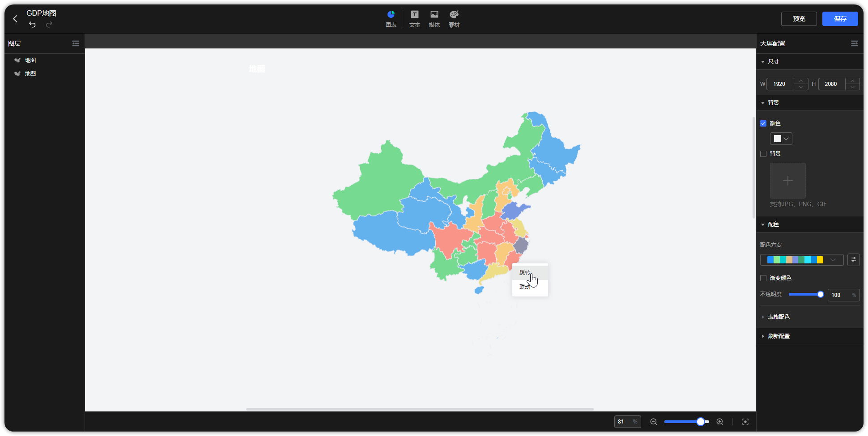
Task: Enable the 渐变颜色 gradient option
Action: pos(763,278)
